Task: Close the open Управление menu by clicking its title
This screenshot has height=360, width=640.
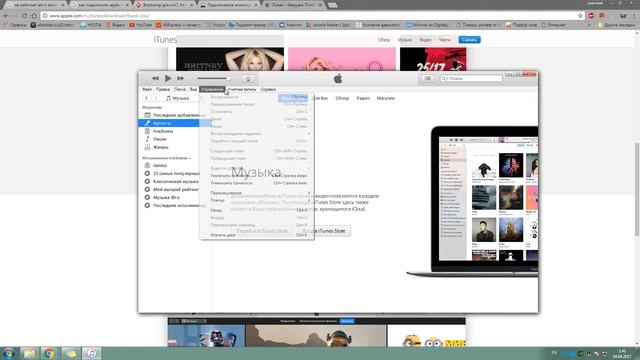Action: pyautogui.click(x=212, y=89)
